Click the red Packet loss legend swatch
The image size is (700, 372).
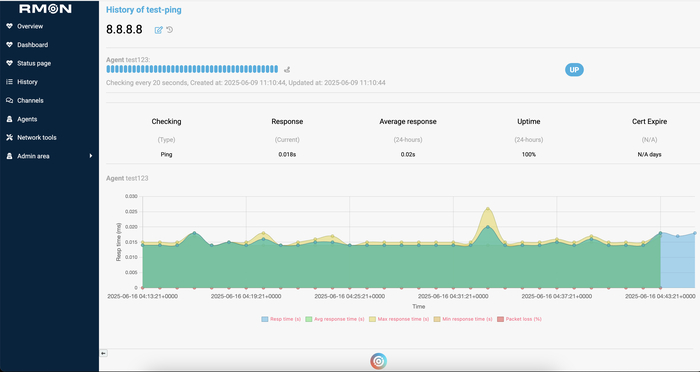tap(500, 319)
